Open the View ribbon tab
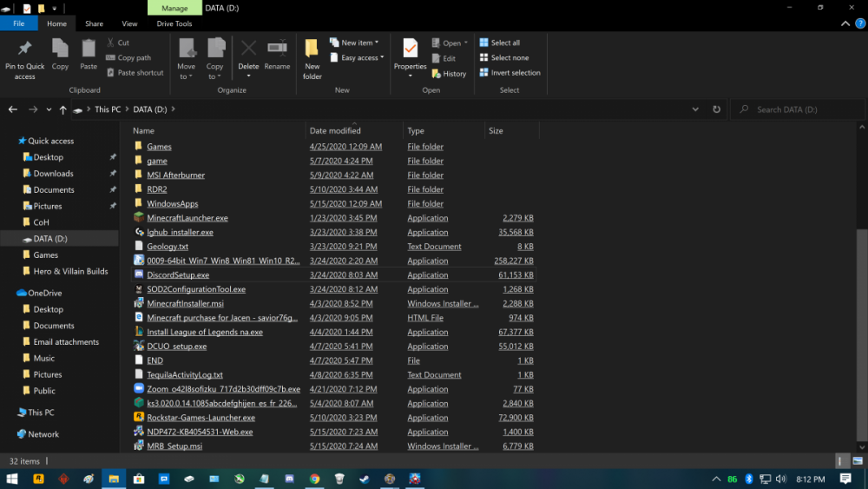868x489 pixels. pyautogui.click(x=129, y=23)
